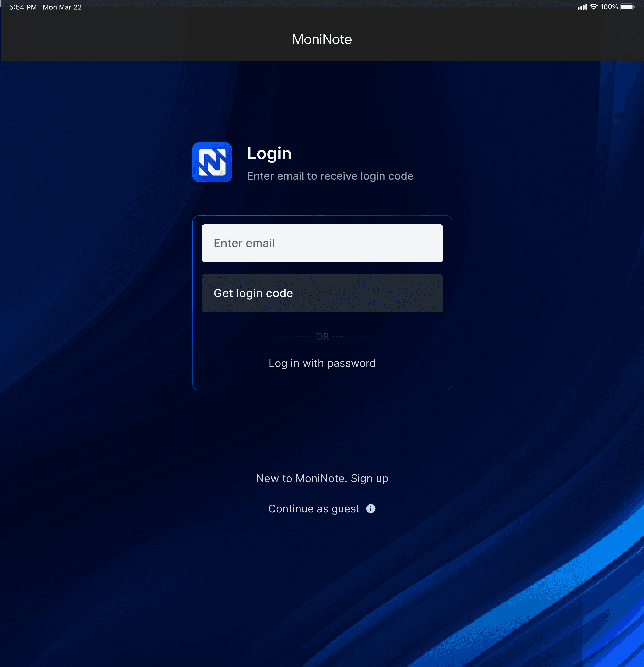Click the Login heading text

click(269, 153)
